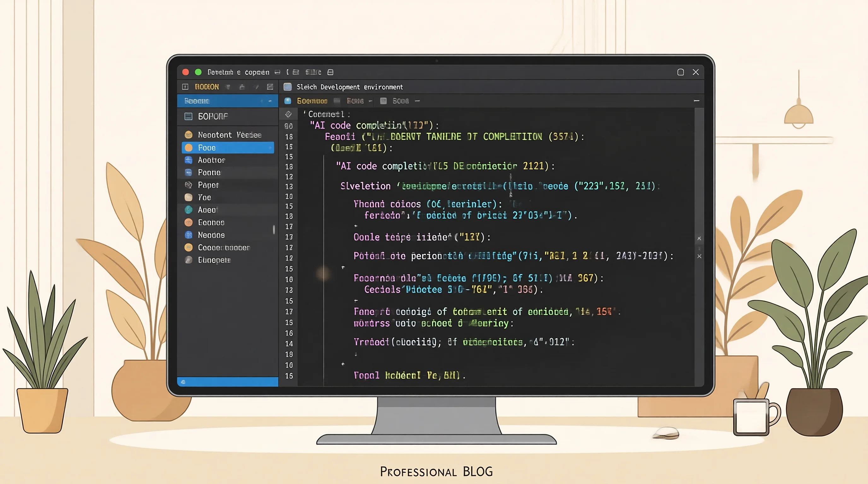Click the list icon next to BOPORF

click(x=188, y=117)
